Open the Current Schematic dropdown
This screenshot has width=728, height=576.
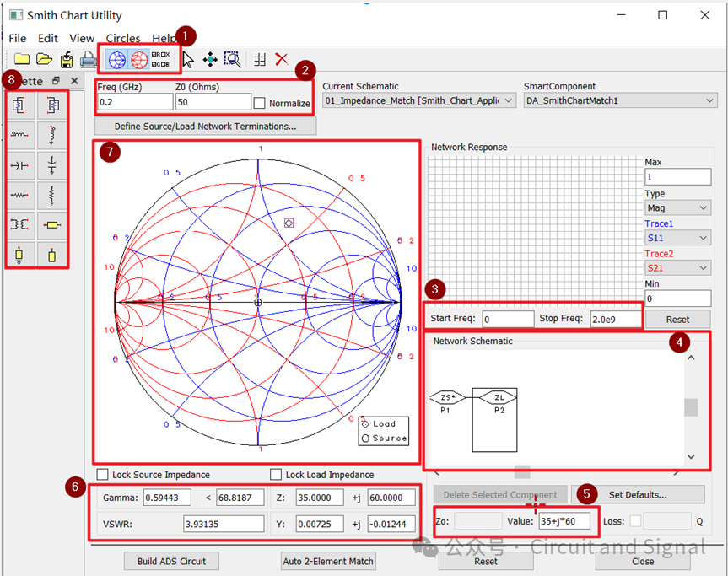(419, 100)
